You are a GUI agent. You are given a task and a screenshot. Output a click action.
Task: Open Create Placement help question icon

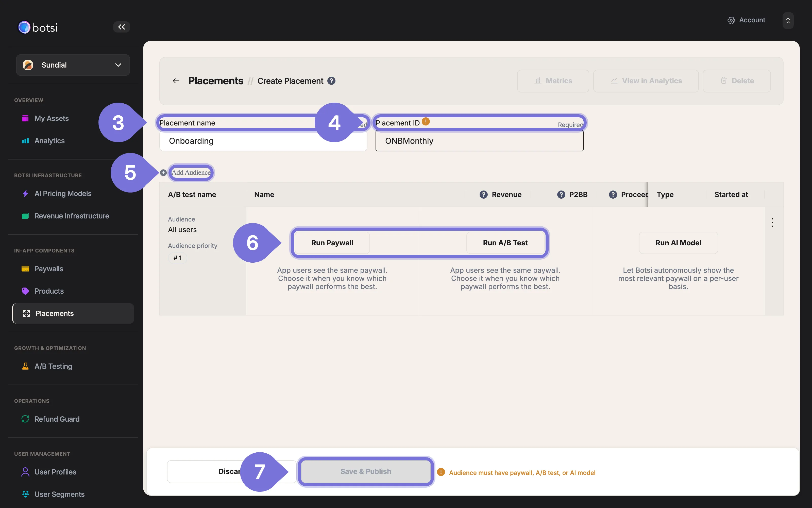[x=331, y=81]
